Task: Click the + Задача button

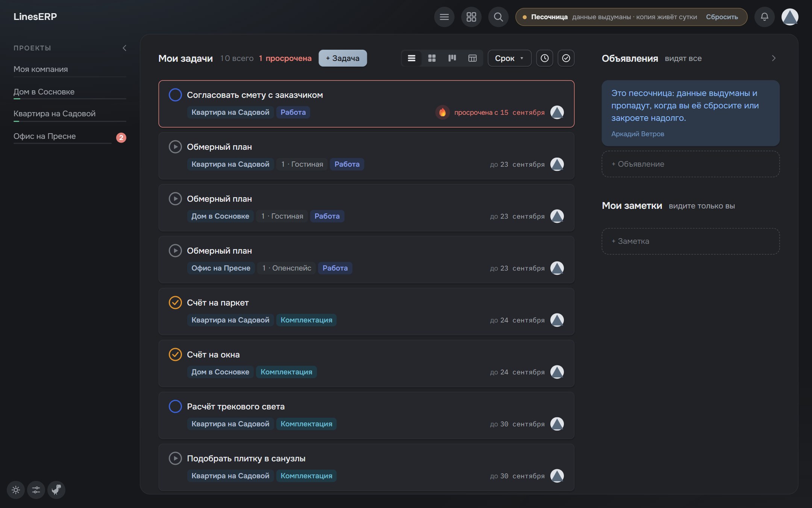Action: [342, 58]
